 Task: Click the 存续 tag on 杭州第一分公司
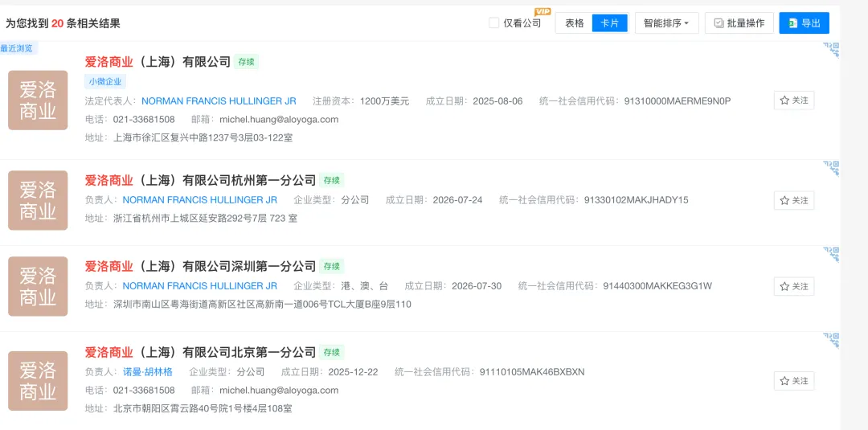(x=332, y=180)
